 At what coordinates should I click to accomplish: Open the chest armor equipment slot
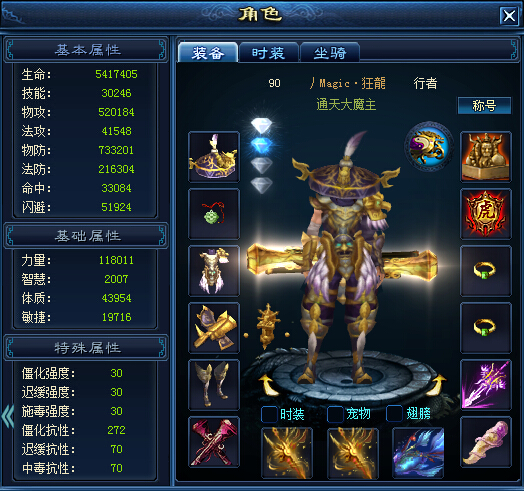[x=214, y=271]
